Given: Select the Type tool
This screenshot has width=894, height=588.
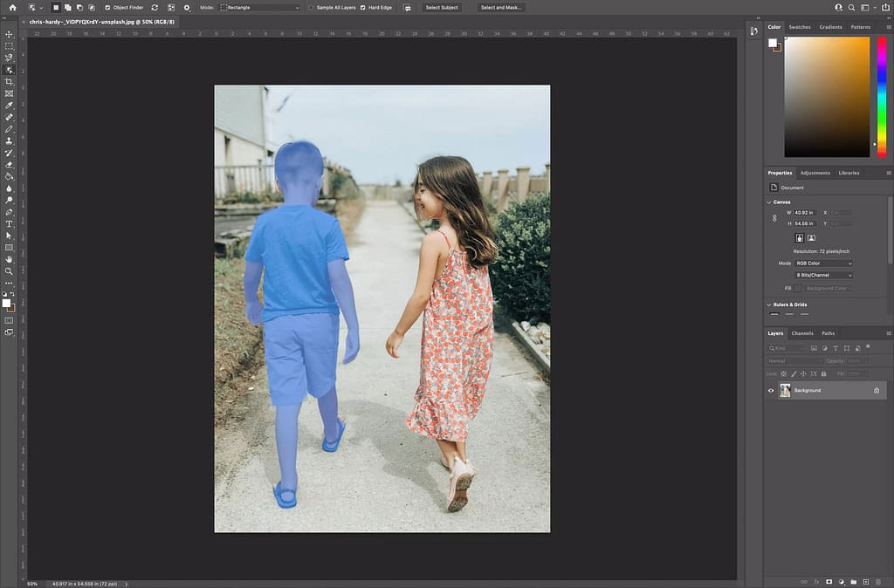Looking at the screenshot, I should point(9,223).
